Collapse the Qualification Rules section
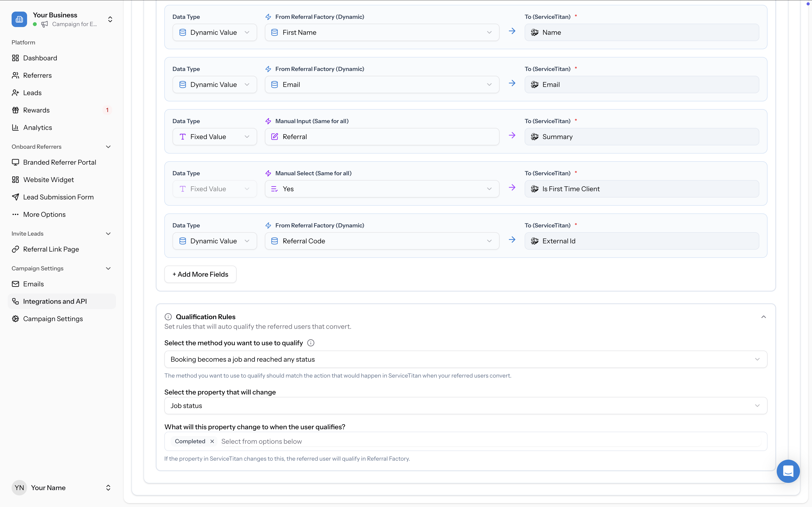 pos(763,317)
